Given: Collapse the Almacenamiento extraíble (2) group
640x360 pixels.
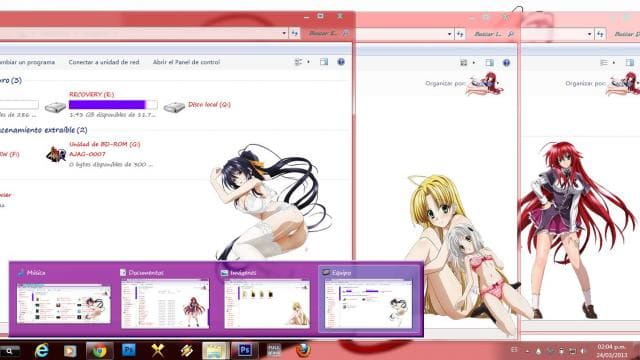Looking at the screenshot, I should click(x=43, y=130).
